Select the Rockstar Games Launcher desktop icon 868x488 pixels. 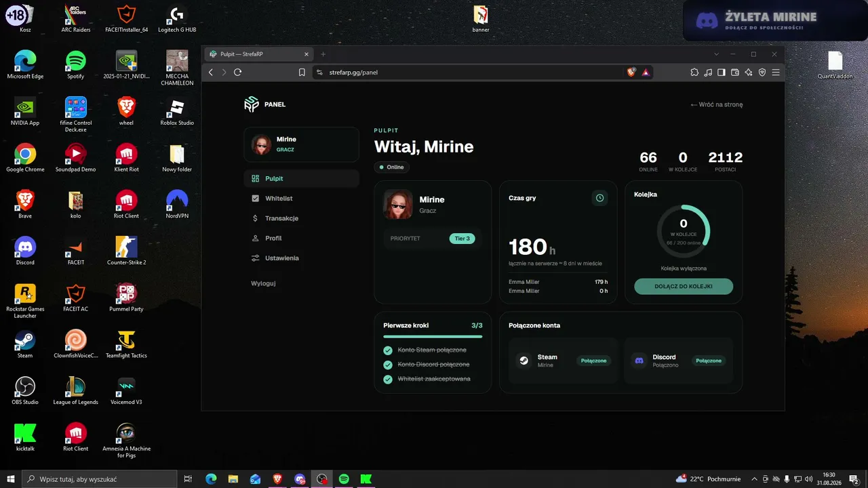point(25,301)
